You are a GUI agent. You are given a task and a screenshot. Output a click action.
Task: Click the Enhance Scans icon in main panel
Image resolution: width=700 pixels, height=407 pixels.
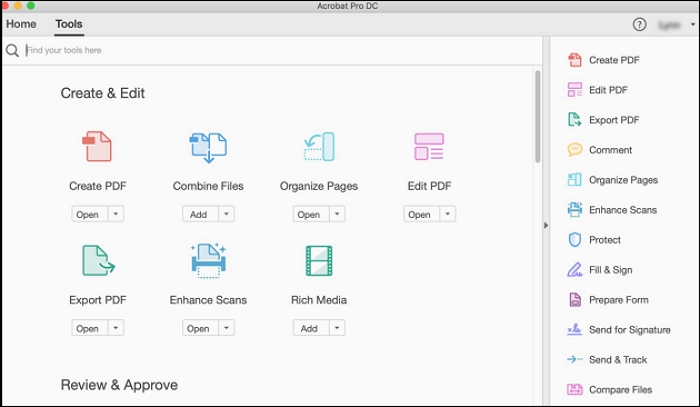click(x=208, y=261)
